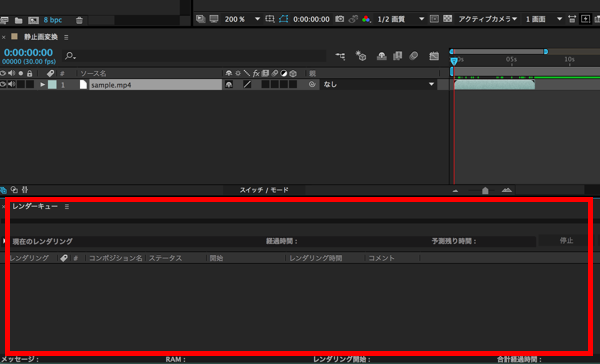Click the blue current time 0:00:00:00 display
The image size is (600, 364).
[28, 52]
